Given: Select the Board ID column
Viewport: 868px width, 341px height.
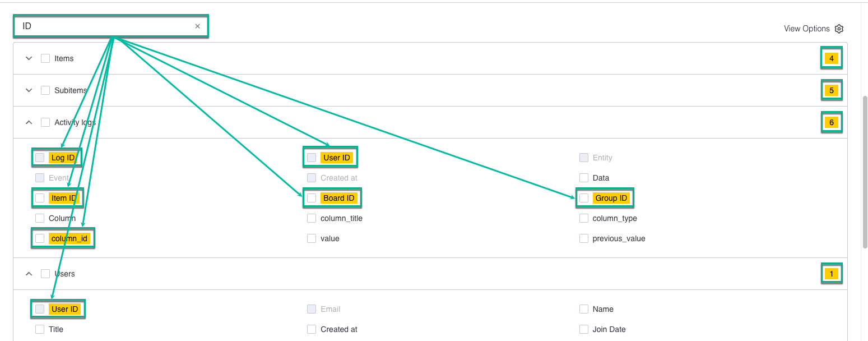Looking at the screenshot, I should (312, 198).
